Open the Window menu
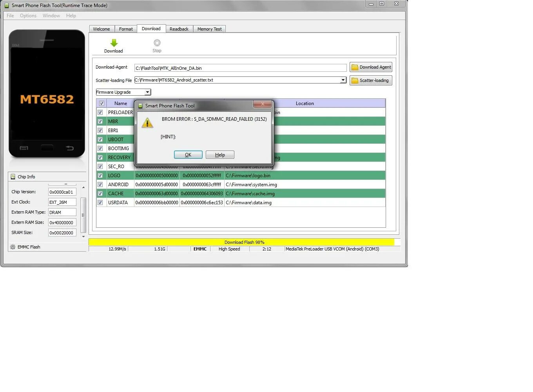 [x=51, y=16]
